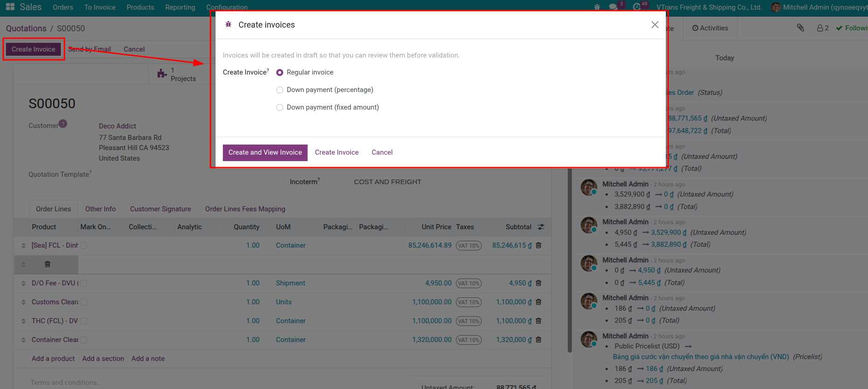Open the followers count icon

(x=822, y=28)
